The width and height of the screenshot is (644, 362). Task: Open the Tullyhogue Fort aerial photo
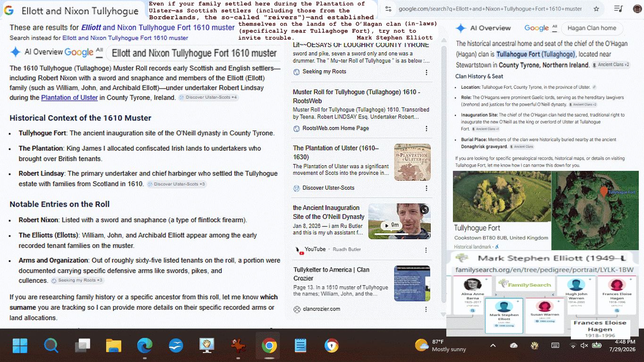pos(502,196)
